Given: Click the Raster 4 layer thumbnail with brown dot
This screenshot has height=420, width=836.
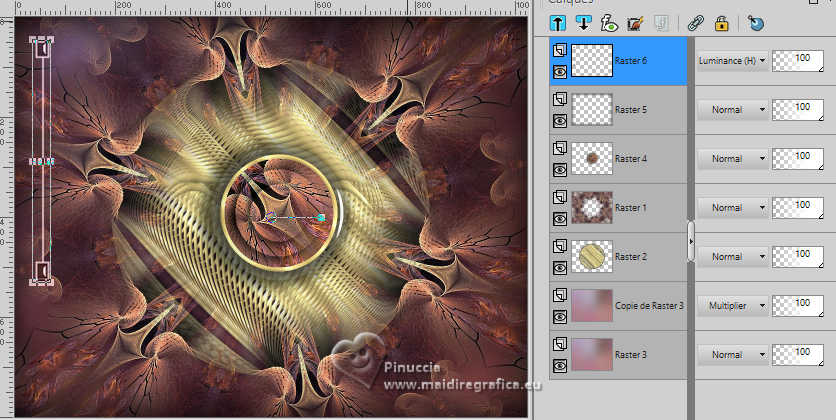Looking at the screenshot, I should point(592,159).
